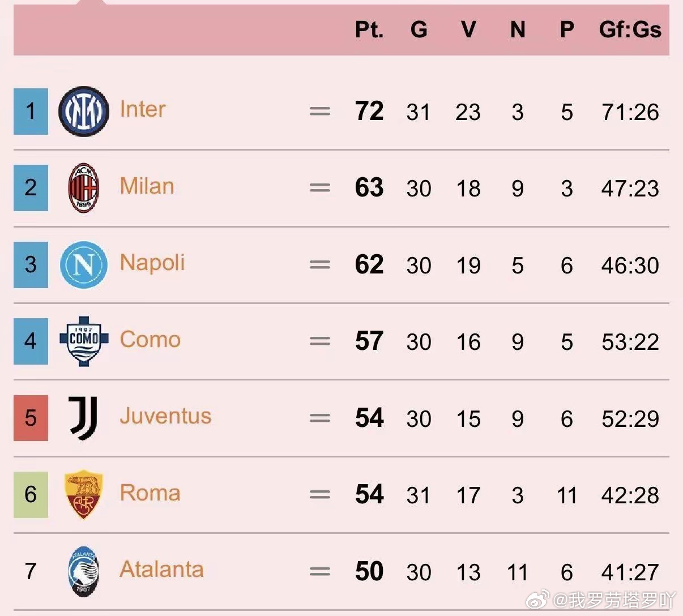Open the Napoli team page
683x616 pixels.
point(152,263)
